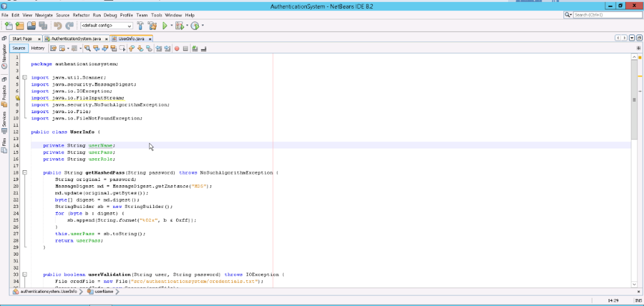Show the opened documents list dropdown
Screen dimensions: 644x306
coord(633,38)
